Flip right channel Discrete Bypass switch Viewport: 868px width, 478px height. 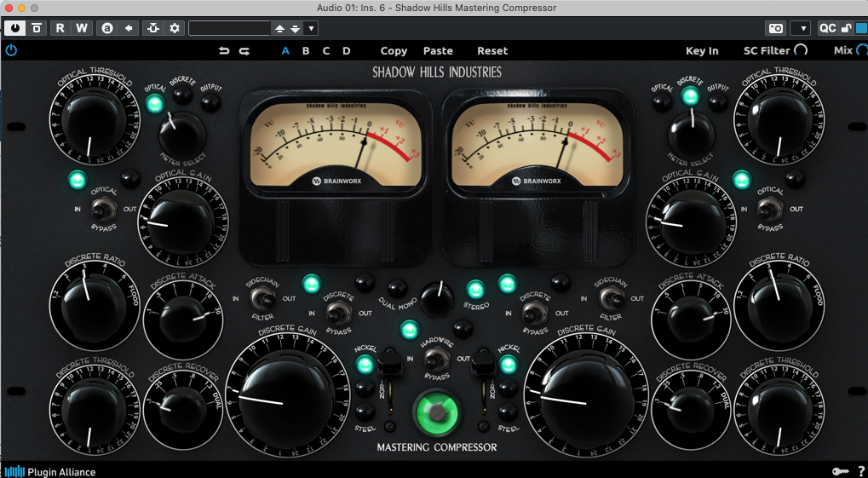pos(534,313)
